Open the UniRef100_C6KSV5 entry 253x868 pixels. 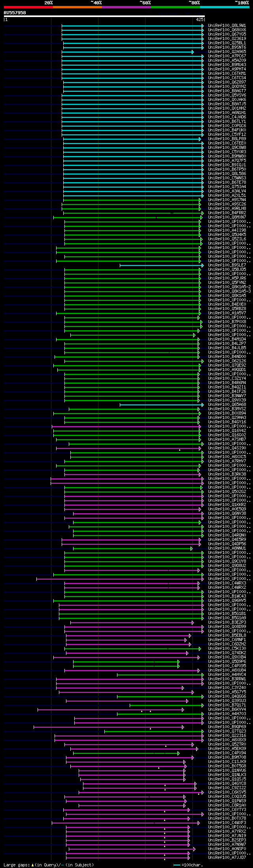point(227,792)
